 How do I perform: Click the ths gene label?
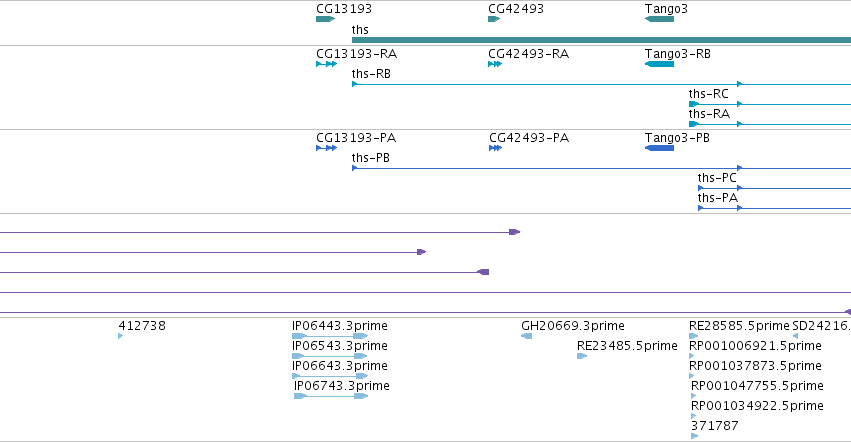[x=360, y=29]
